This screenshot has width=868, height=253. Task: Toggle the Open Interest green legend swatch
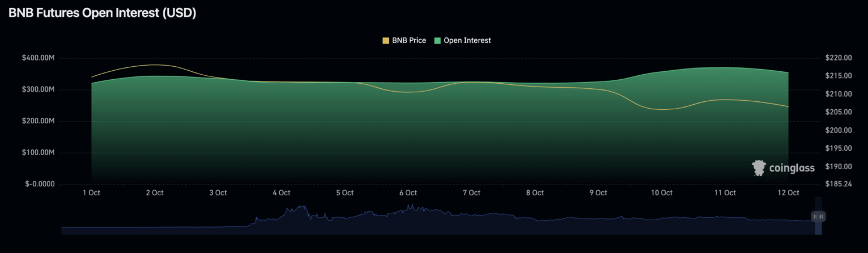click(437, 41)
